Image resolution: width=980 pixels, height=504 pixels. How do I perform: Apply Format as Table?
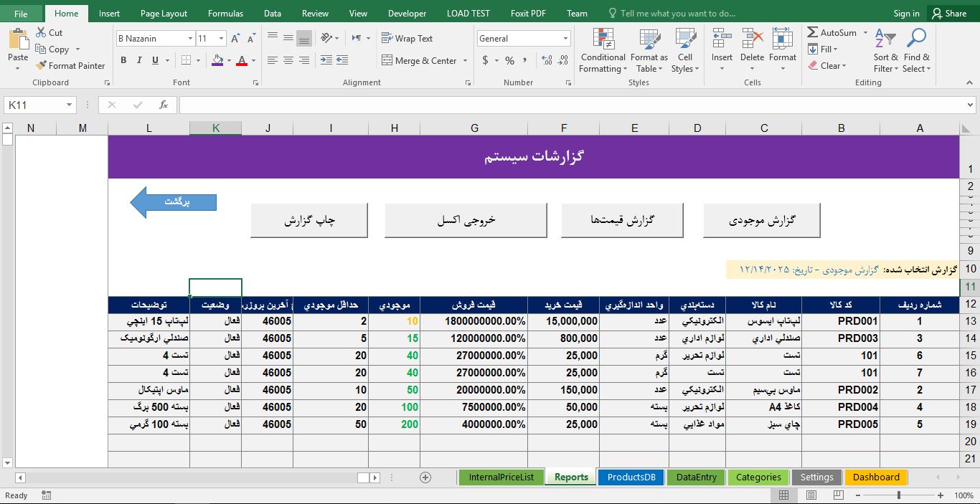(649, 50)
